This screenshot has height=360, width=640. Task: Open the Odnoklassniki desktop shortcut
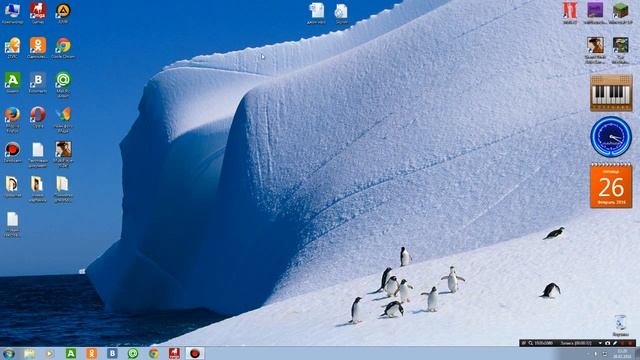(38, 48)
